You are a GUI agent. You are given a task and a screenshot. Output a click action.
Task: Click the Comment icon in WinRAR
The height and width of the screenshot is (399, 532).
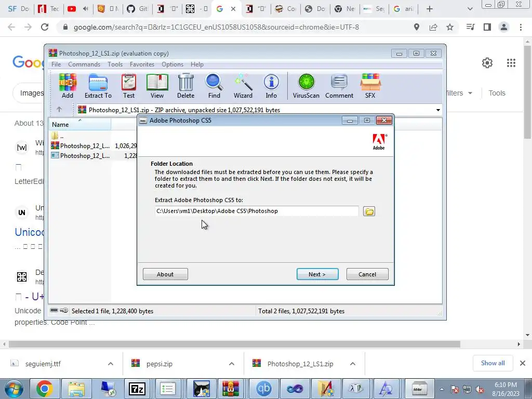[x=339, y=86]
